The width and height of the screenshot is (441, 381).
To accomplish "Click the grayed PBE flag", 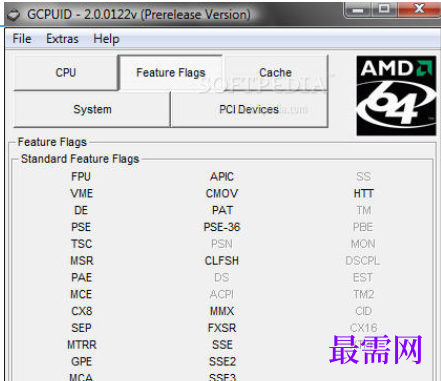I will (x=363, y=227).
